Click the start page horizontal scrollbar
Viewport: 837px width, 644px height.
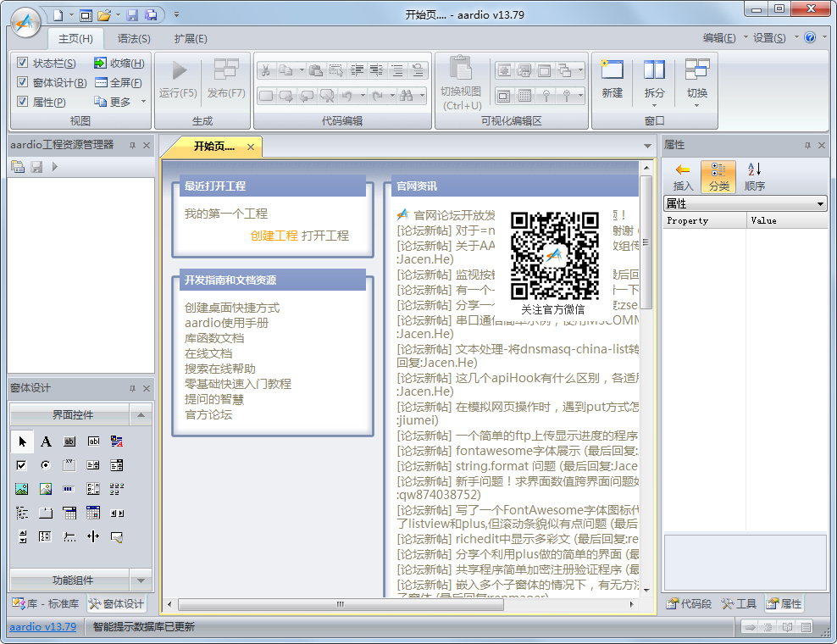340,604
